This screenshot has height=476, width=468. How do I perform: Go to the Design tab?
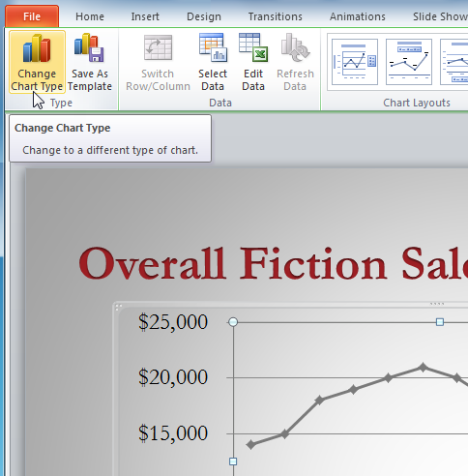pos(204,16)
